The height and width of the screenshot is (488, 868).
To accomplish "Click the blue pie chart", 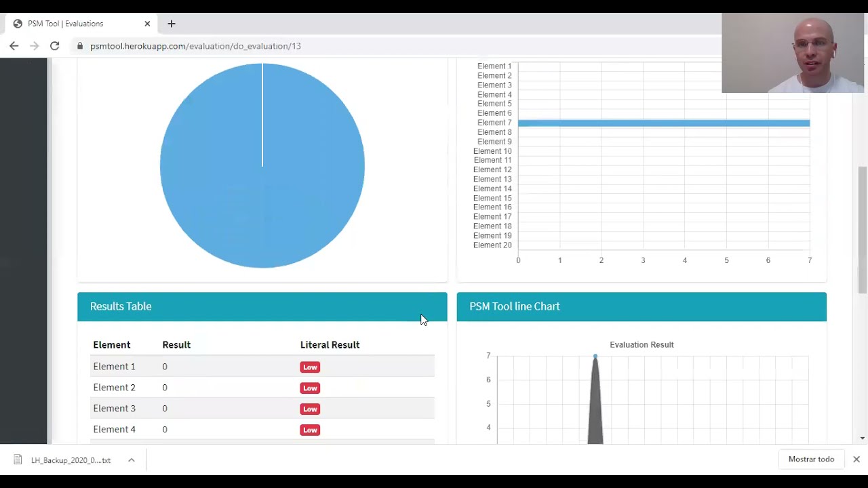I will [x=262, y=165].
